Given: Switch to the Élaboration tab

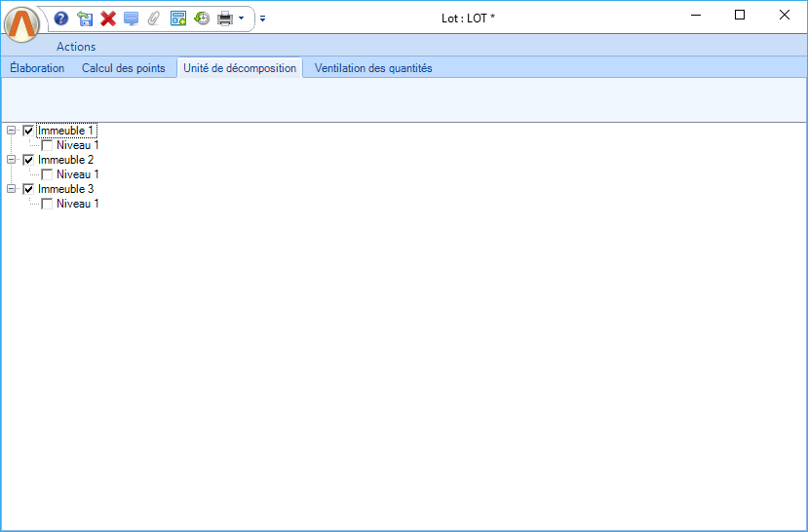Looking at the screenshot, I should 37,68.
